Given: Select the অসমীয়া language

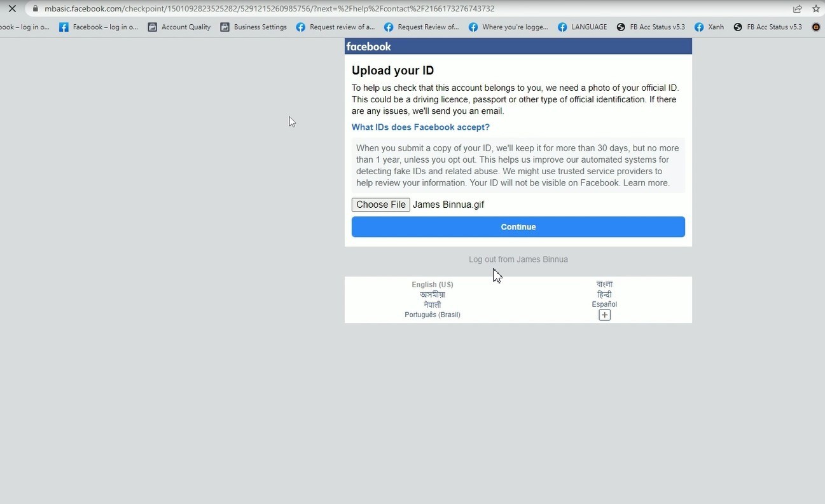Looking at the screenshot, I should coord(433,295).
